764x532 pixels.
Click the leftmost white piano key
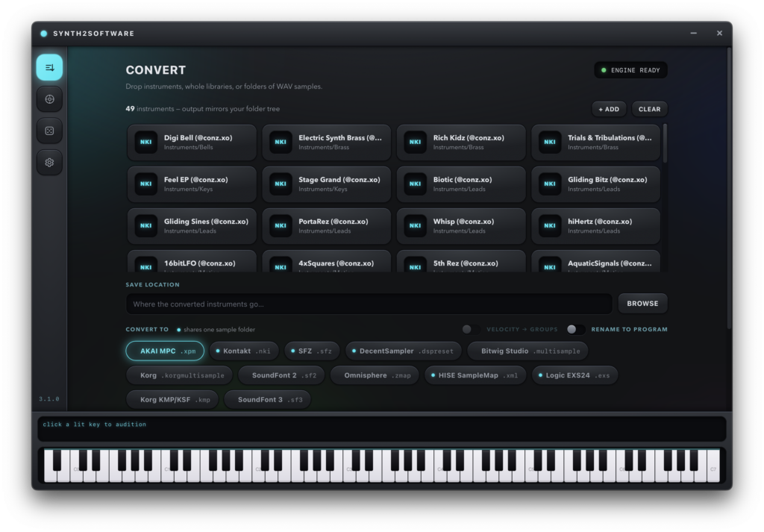click(50, 466)
